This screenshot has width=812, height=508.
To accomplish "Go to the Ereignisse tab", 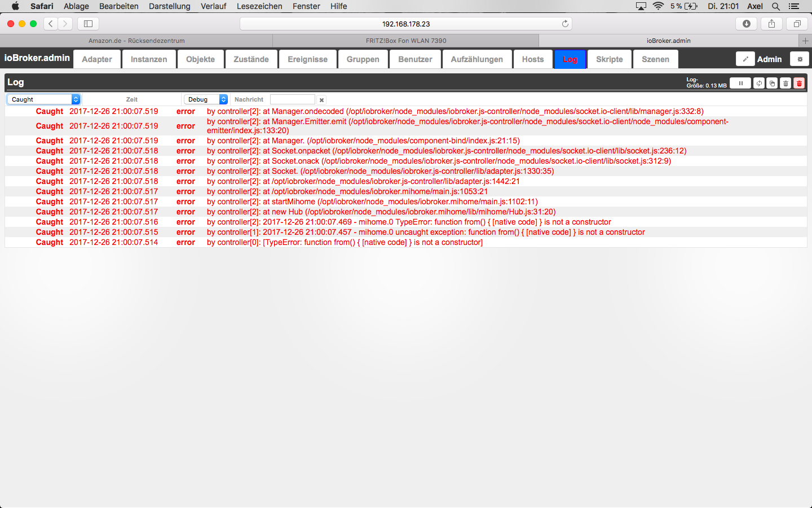I will coord(308,59).
